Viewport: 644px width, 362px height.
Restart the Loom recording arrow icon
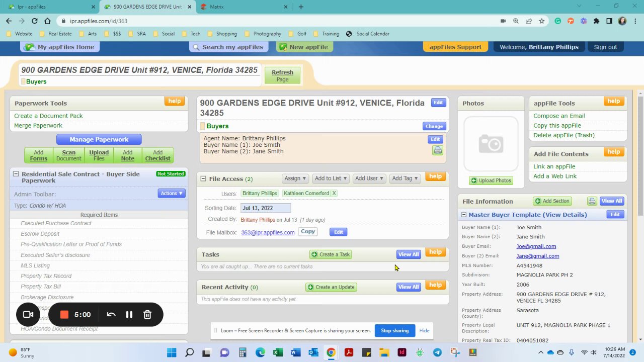[x=111, y=314]
